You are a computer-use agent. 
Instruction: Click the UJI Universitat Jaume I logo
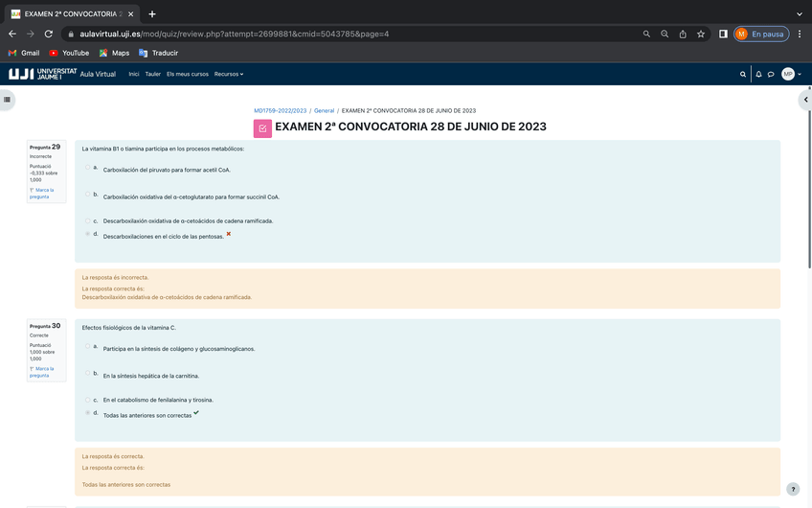pos(42,74)
